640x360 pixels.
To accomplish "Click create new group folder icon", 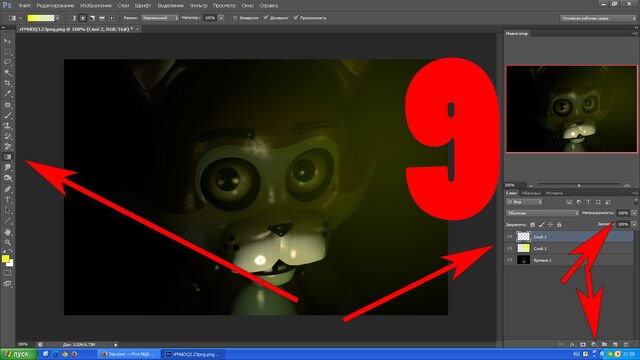I will coord(604,345).
